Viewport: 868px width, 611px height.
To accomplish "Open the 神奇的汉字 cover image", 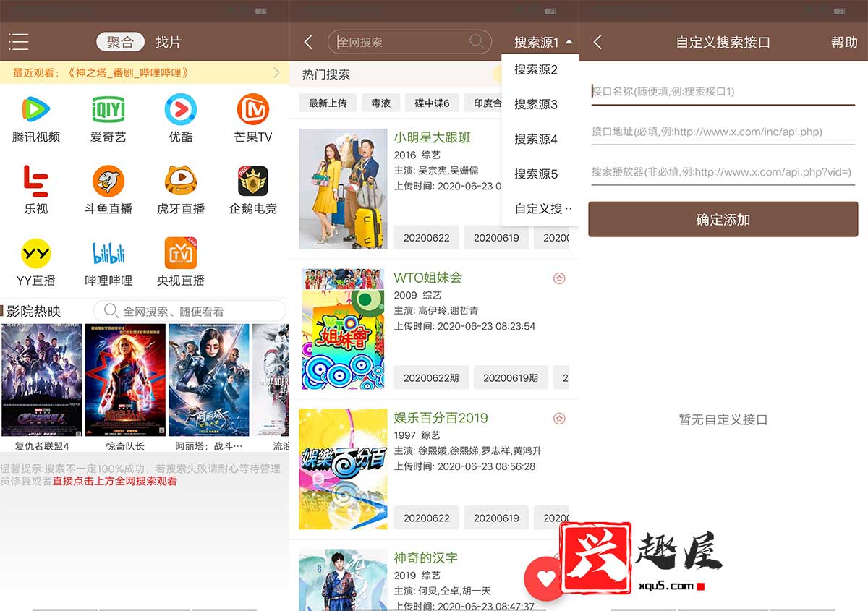I will pos(343,580).
